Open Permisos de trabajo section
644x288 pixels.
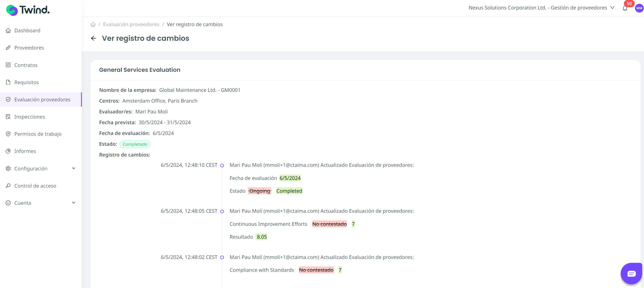pyautogui.click(x=38, y=134)
